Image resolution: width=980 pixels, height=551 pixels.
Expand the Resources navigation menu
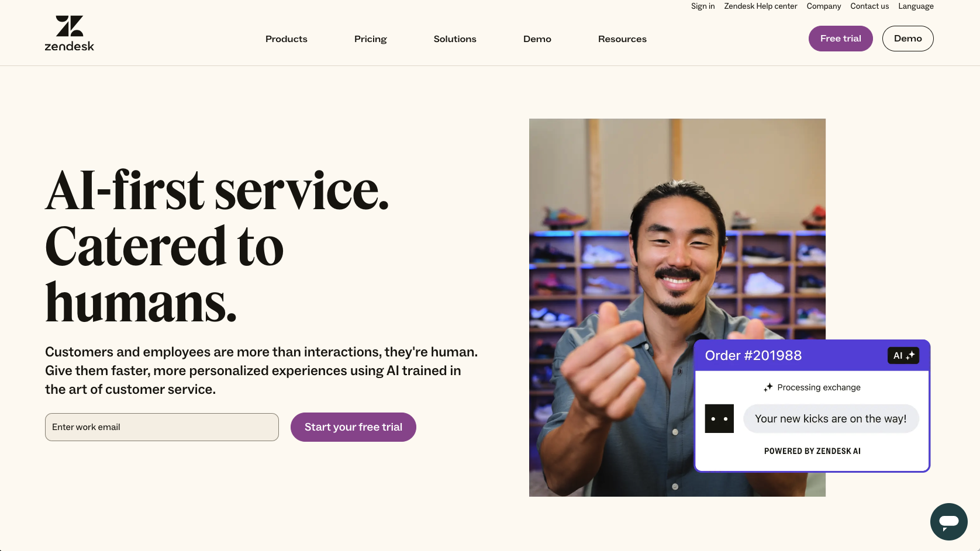click(622, 39)
